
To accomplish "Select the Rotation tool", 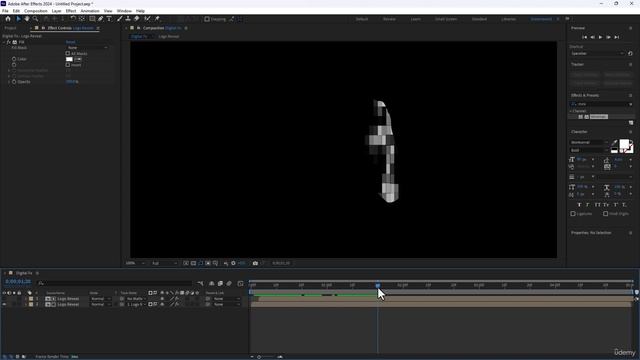I will pyautogui.click(x=73, y=19).
